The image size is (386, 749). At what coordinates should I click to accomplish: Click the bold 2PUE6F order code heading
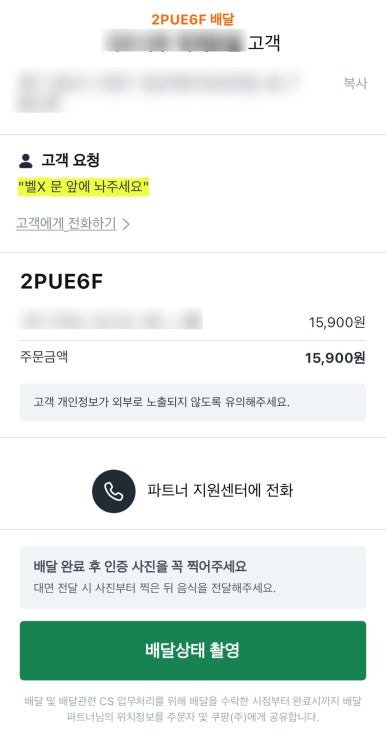pyautogui.click(x=62, y=282)
